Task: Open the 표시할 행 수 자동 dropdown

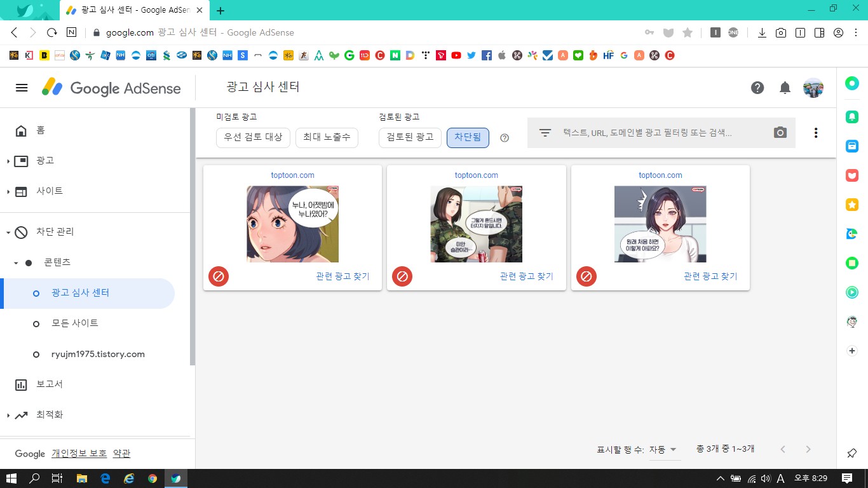Action: [665, 450]
